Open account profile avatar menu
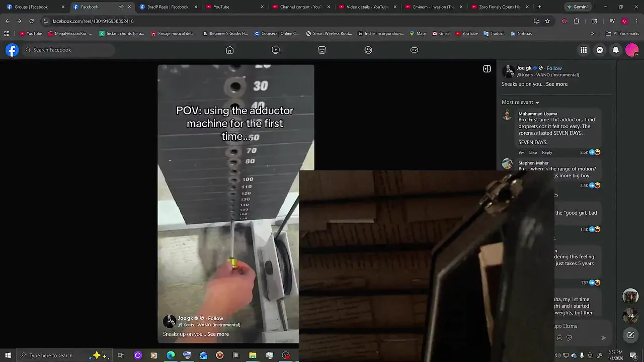 coord(632,50)
